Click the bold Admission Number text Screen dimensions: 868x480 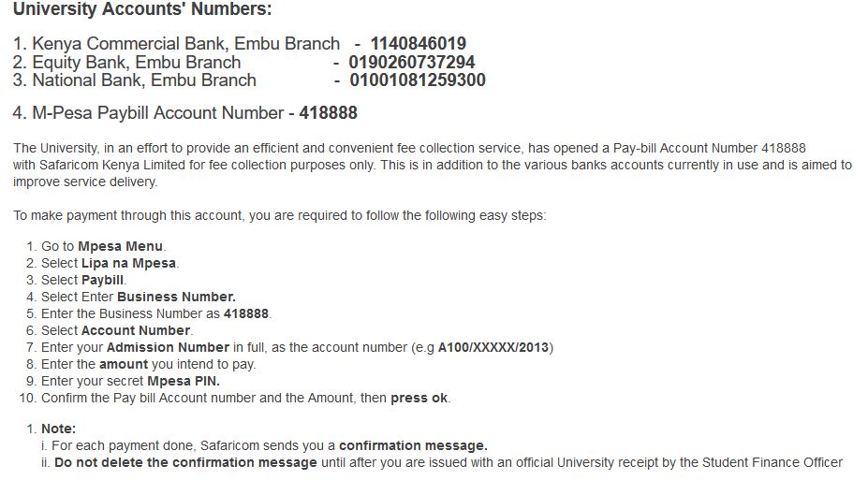168,347
